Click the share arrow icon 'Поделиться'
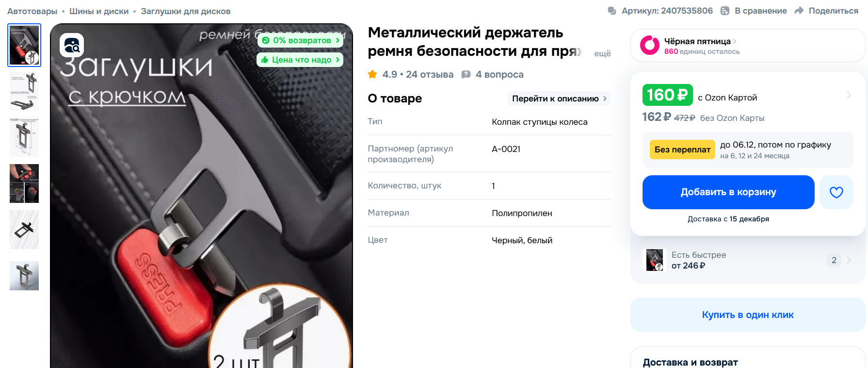Viewport: 868px width, 368px height. 799,11
